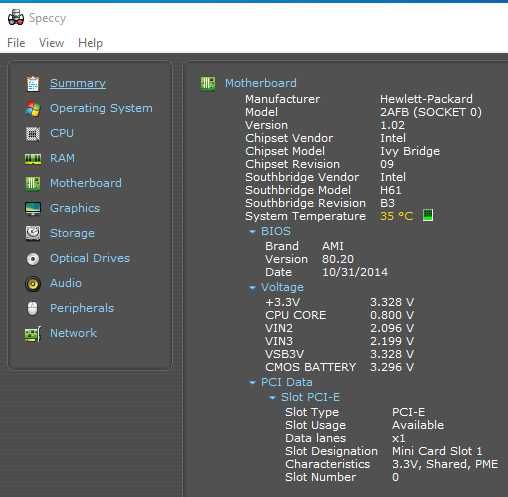Select the 2AFB (SOCKET 0) model value
Image resolution: width=508 pixels, height=497 pixels.
(x=431, y=112)
